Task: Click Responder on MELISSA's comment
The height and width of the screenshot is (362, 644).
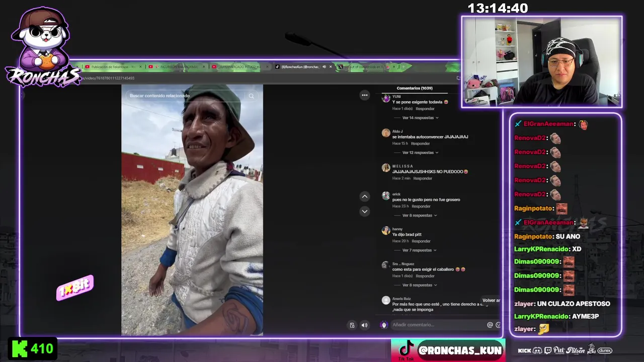Action: [423, 178]
